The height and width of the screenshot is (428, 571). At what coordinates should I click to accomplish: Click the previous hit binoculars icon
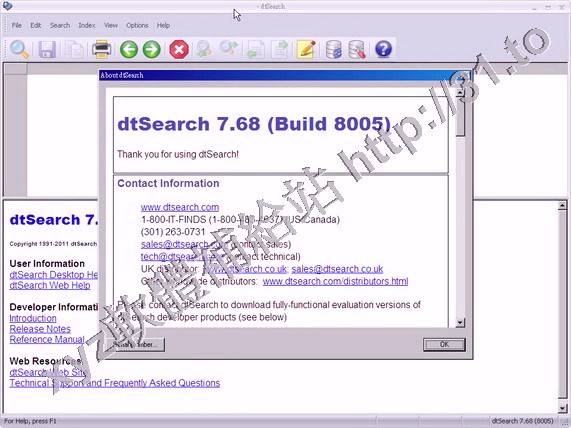tap(204, 49)
